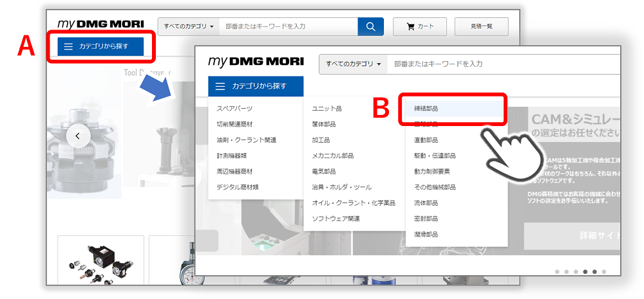Choose 筐体部品 subcategory
Image resolution: width=644 pixels, height=299 pixels.
(324, 124)
